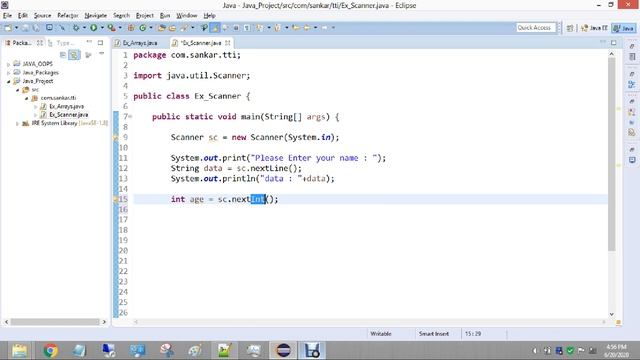Open the blue Outline view trim icon

click(x=632, y=84)
